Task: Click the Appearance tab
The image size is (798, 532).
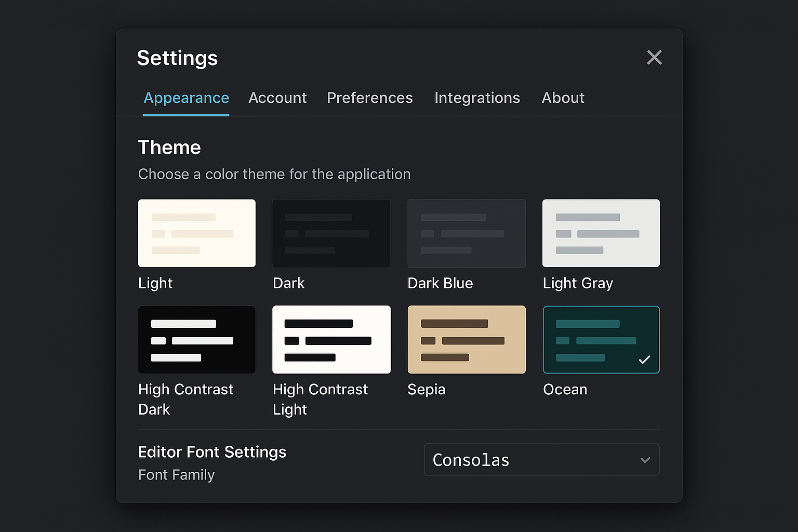Action: click(186, 98)
